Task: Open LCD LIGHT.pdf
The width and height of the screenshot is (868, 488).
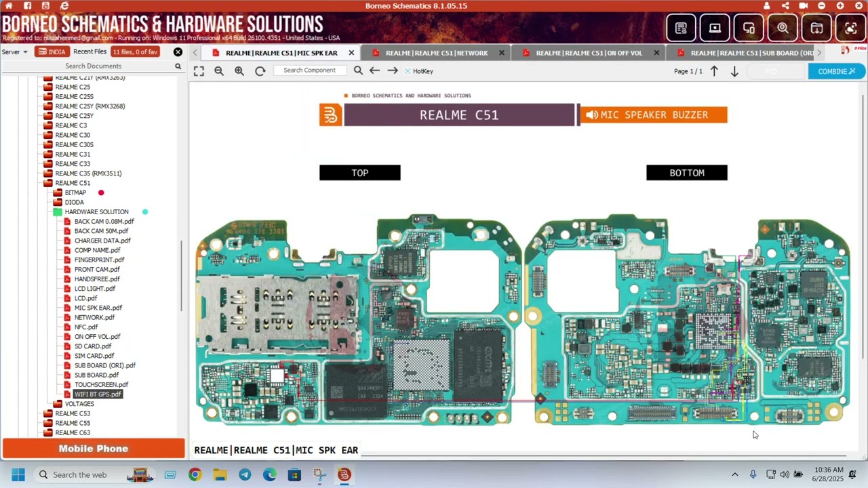Action: click(x=95, y=289)
